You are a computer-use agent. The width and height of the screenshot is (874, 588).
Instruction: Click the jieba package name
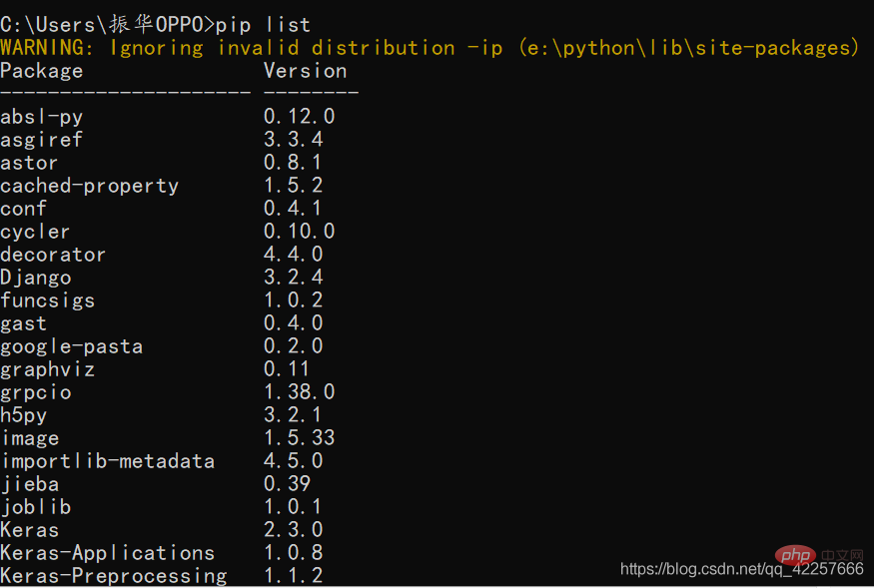coord(30,484)
